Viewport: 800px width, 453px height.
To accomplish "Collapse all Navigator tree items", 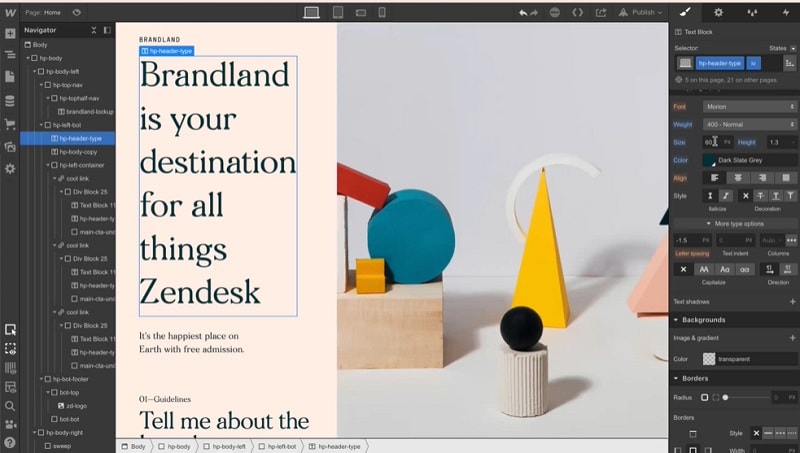I will click(94, 30).
